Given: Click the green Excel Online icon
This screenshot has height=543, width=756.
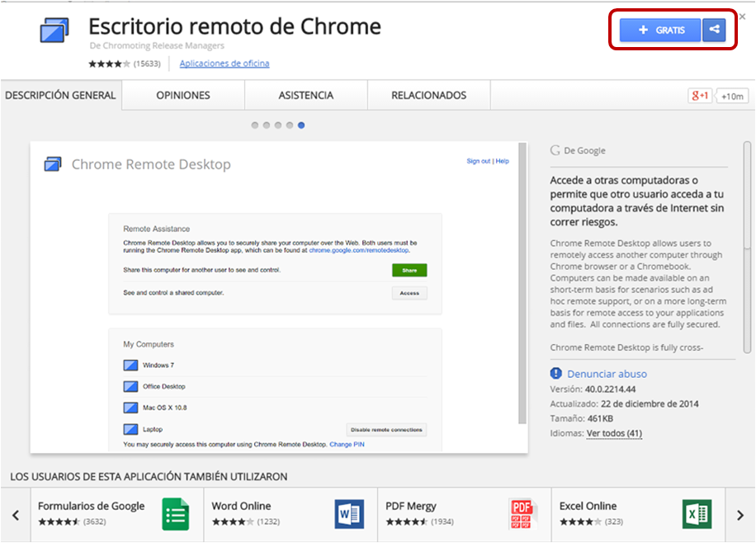Looking at the screenshot, I should [697, 514].
